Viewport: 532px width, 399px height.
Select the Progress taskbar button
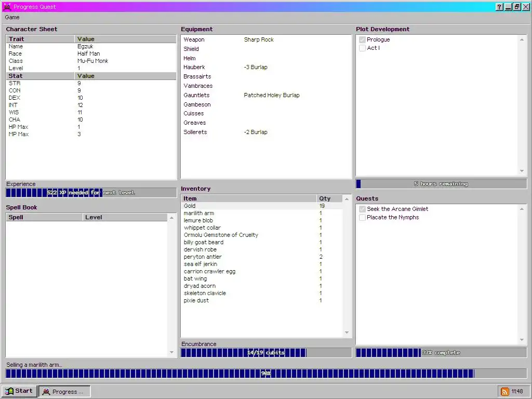pyautogui.click(x=64, y=392)
